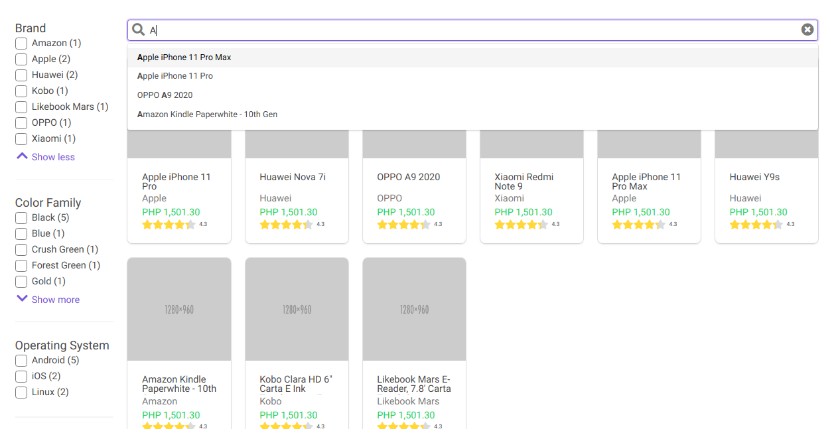The image size is (831, 442).
Task: Tick the Likebook Mars brand checkbox
Action: click(21, 107)
